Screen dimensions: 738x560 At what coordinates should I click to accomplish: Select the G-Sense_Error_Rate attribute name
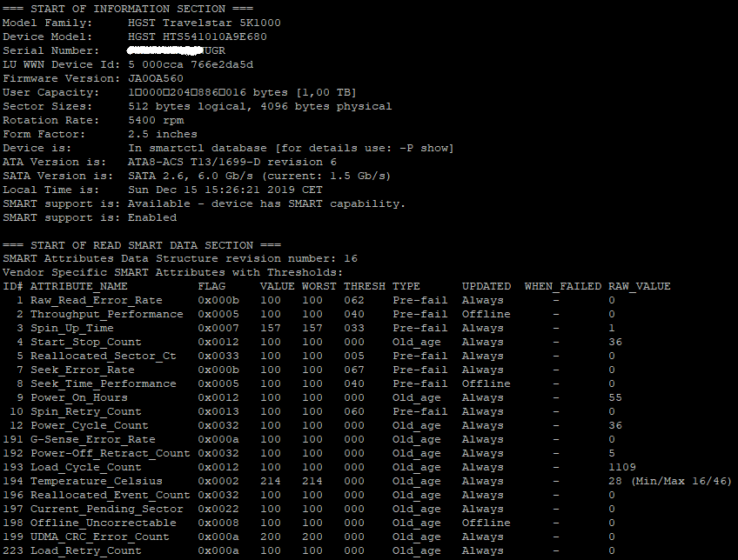click(x=93, y=439)
